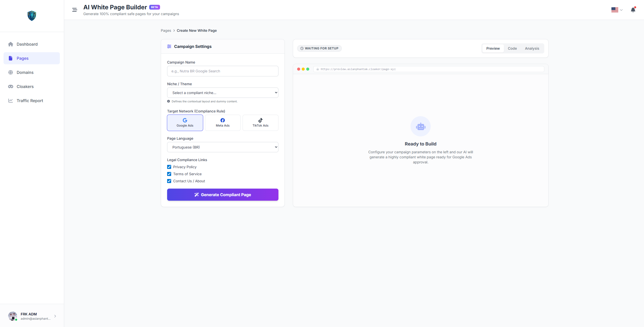Open the Domains section

[x=25, y=72]
